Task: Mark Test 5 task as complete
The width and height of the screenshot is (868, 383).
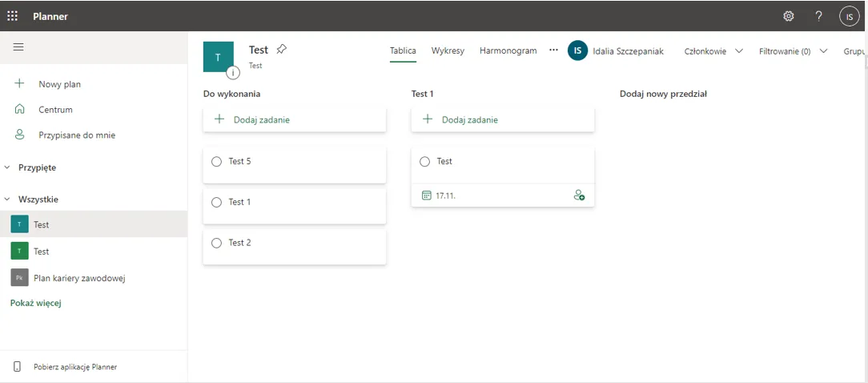Action: [x=216, y=162]
